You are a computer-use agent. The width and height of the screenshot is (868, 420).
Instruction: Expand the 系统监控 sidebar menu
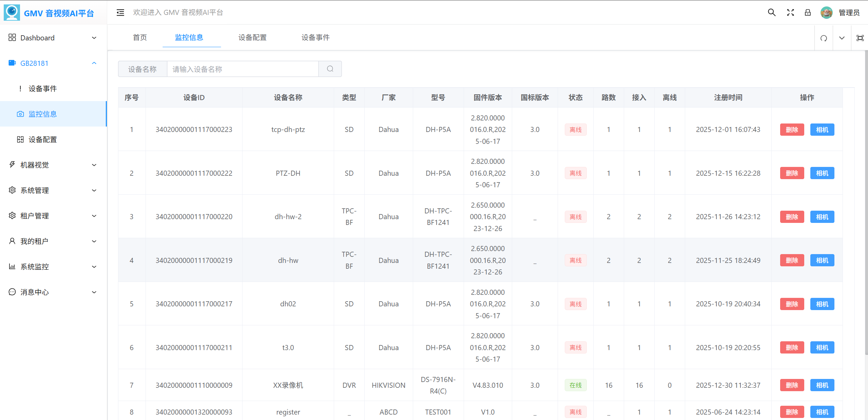(x=53, y=267)
